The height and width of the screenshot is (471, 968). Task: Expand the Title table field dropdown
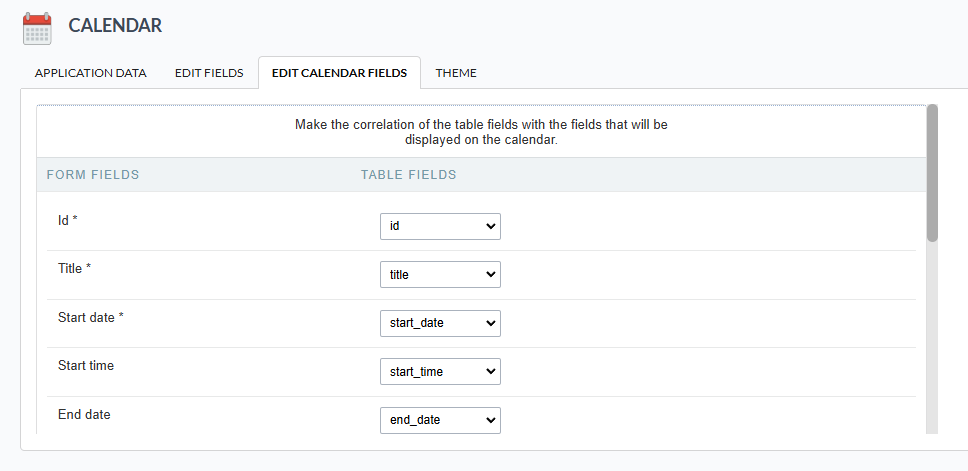[x=440, y=275]
